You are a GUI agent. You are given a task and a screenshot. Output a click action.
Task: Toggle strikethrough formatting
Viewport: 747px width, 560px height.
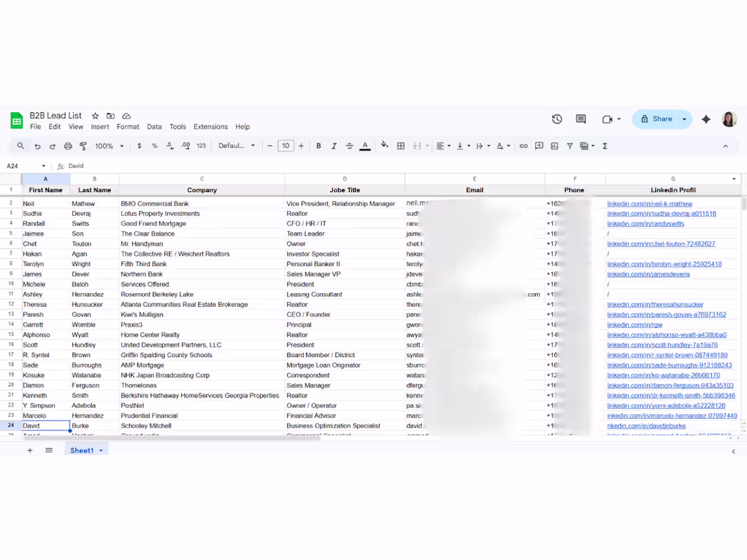349,146
